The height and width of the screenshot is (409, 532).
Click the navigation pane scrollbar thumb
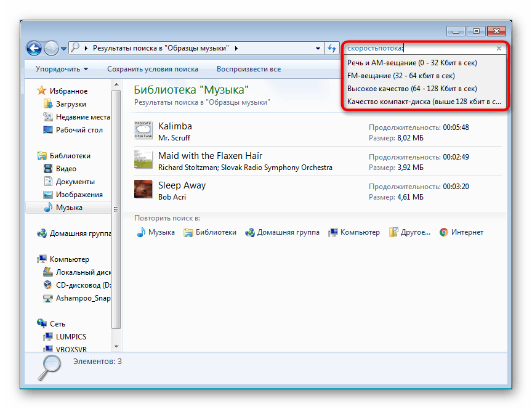coord(116,209)
